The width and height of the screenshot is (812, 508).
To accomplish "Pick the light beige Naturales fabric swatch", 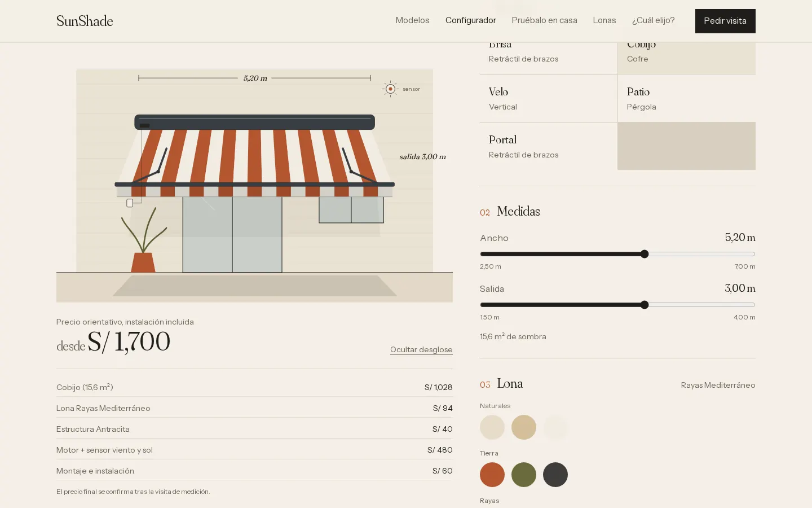I will coord(492,427).
